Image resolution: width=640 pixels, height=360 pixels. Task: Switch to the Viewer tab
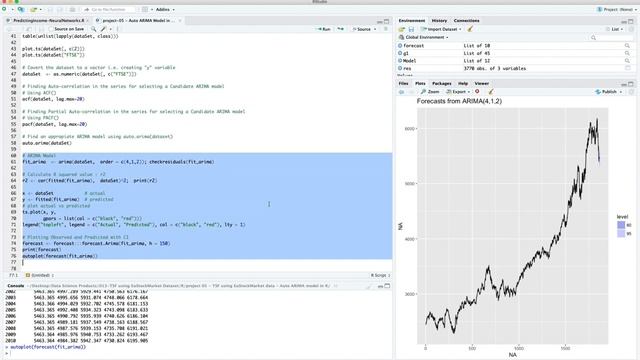pos(482,83)
